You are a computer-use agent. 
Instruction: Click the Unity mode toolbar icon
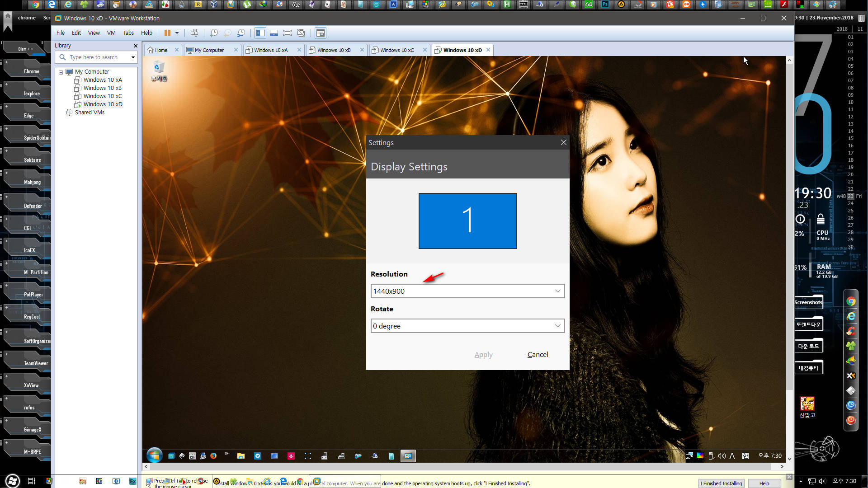[x=301, y=33]
